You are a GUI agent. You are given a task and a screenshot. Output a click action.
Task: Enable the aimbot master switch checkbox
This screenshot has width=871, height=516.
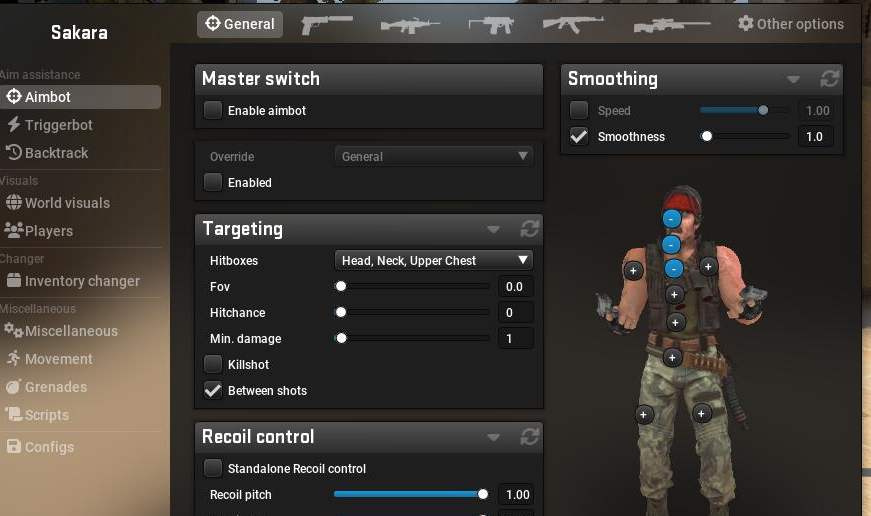213,110
